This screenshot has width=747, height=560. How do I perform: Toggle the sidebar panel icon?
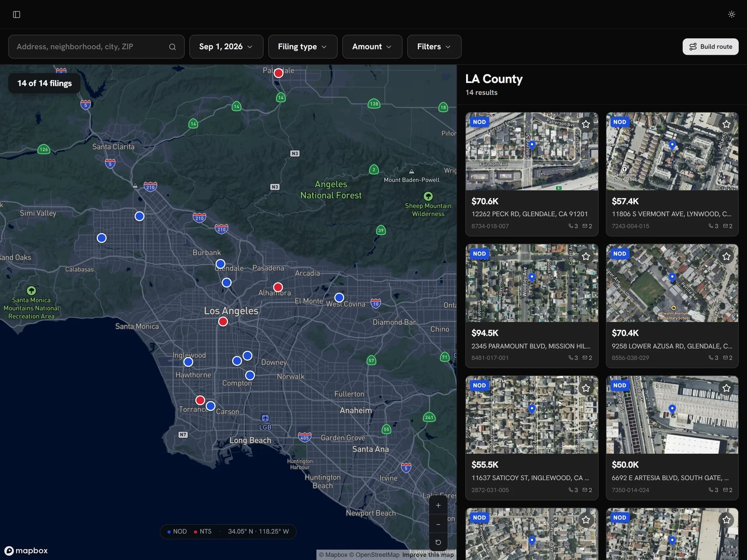tap(16, 15)
